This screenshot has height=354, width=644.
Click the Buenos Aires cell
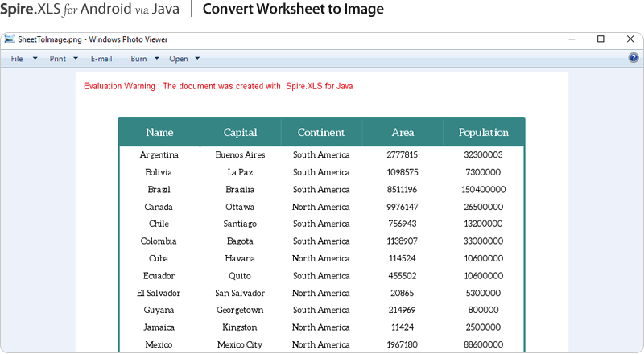[240, 154]
